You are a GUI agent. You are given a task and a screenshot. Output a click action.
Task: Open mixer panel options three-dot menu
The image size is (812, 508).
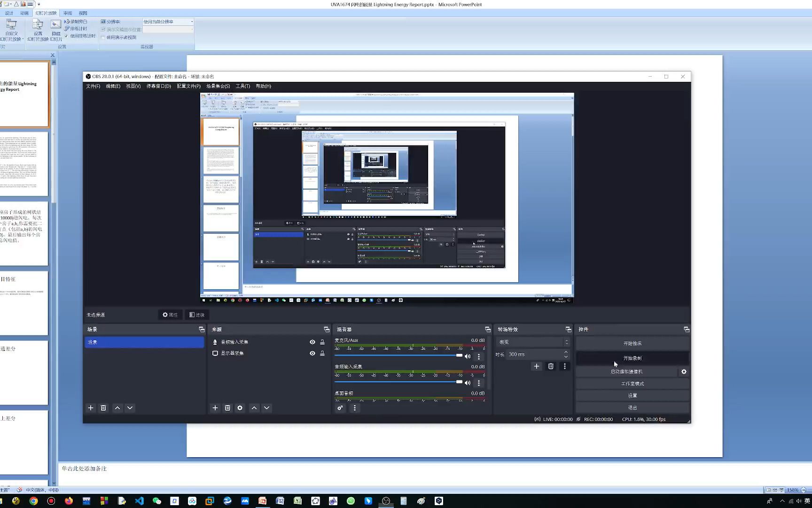pos(355,408)
